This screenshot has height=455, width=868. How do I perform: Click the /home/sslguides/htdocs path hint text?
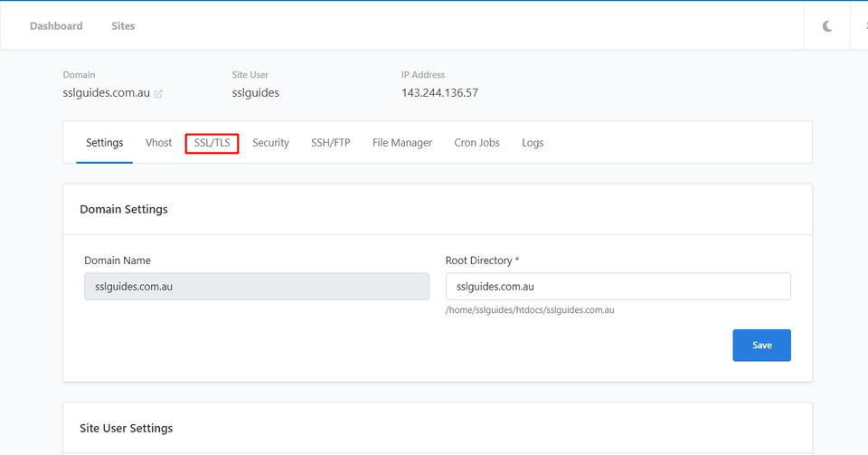pos(530,310)
